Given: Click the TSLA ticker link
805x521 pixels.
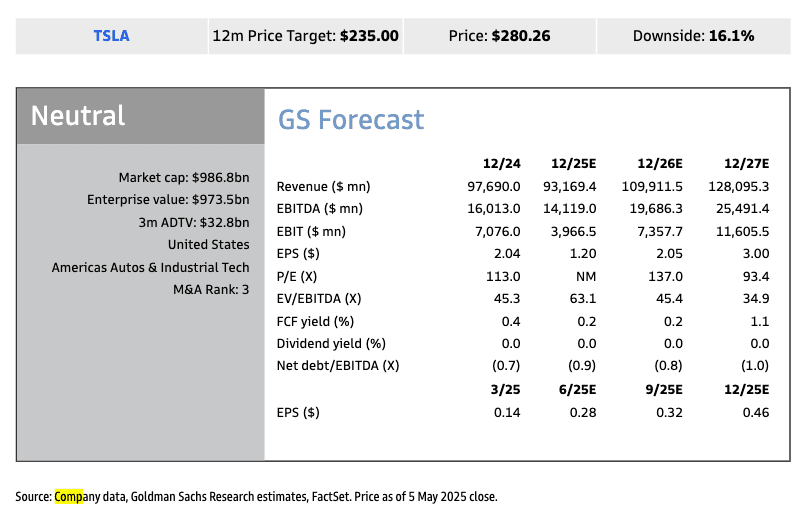Looking at the screenshot, I should pyautogui.click(x=111, y=36).
